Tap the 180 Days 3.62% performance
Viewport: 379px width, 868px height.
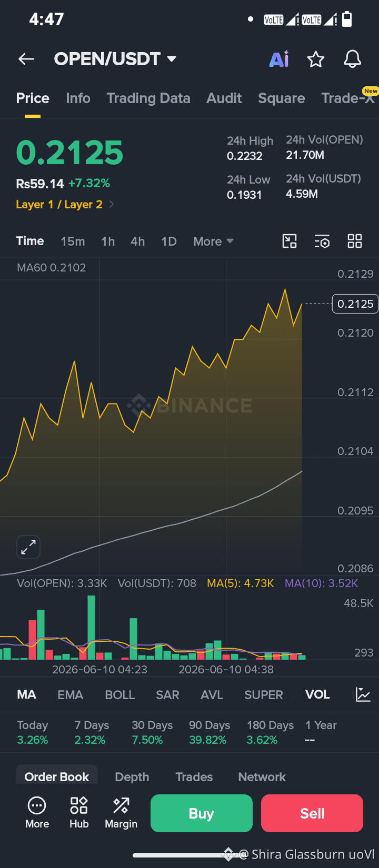click(271, 732)
